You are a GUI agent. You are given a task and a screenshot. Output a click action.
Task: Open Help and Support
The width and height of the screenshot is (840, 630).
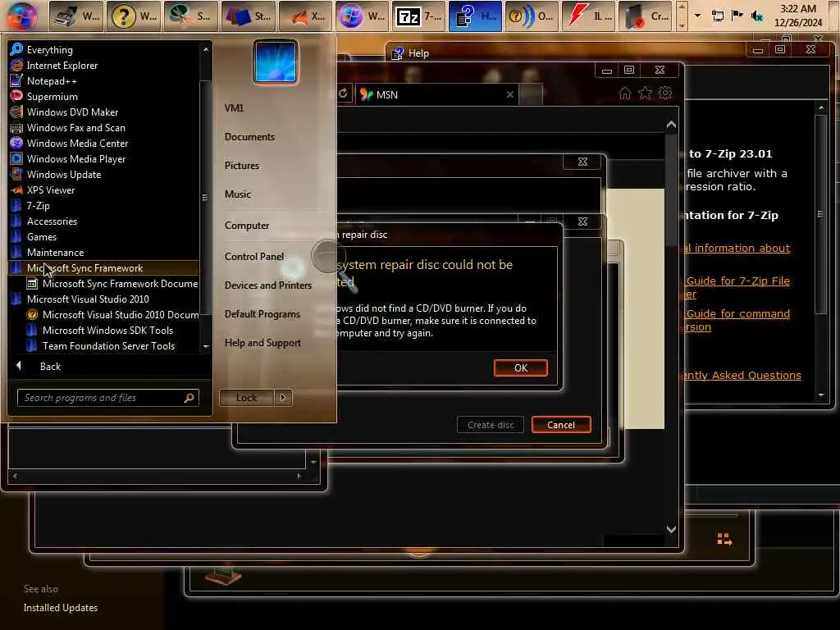click(262, 343)
